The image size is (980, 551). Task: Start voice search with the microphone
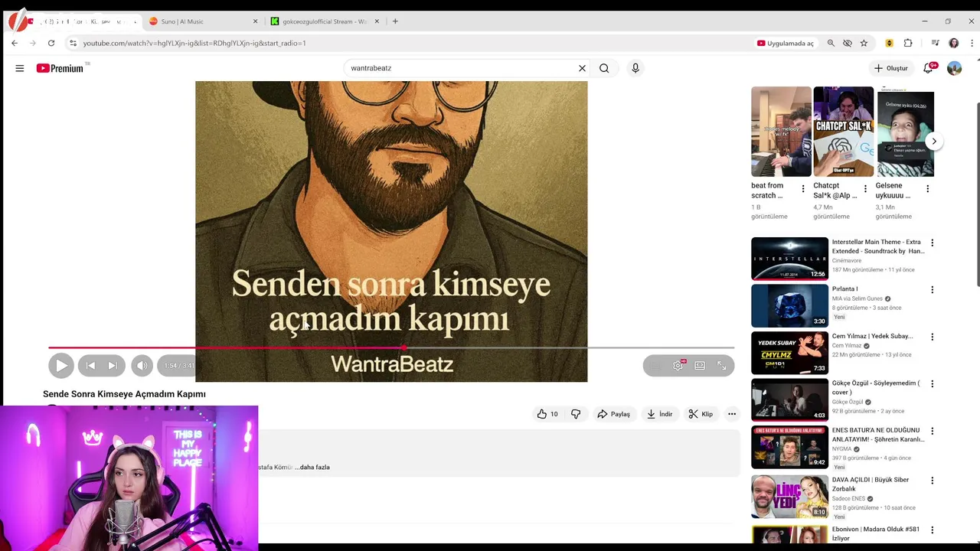[635, 68]
